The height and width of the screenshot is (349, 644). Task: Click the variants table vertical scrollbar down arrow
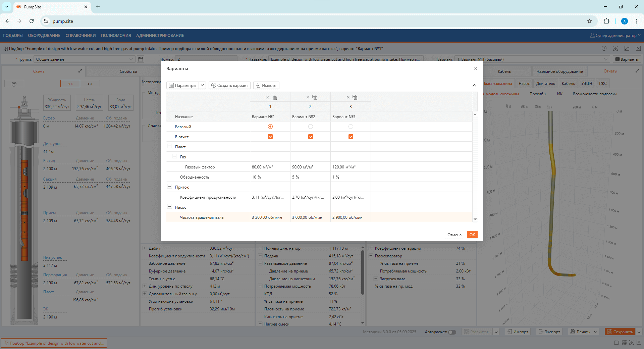(475, 219)
